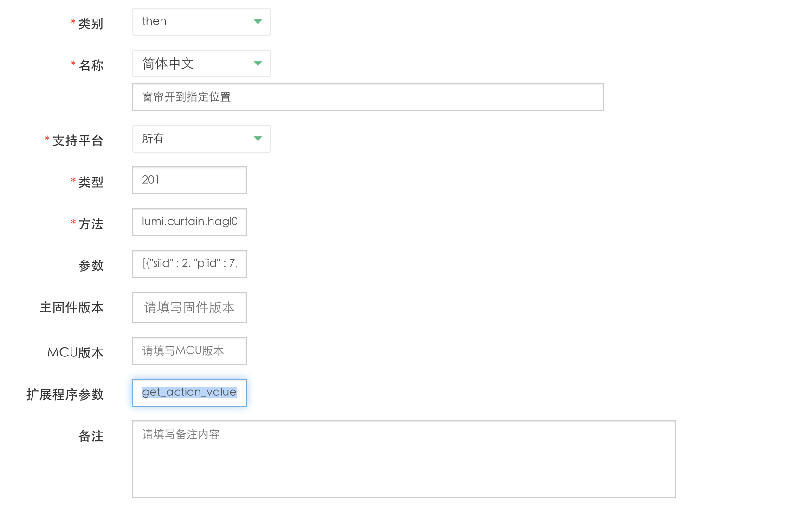
Task: Click the 类型 field containing 201
Action: [x=189, y=180]
